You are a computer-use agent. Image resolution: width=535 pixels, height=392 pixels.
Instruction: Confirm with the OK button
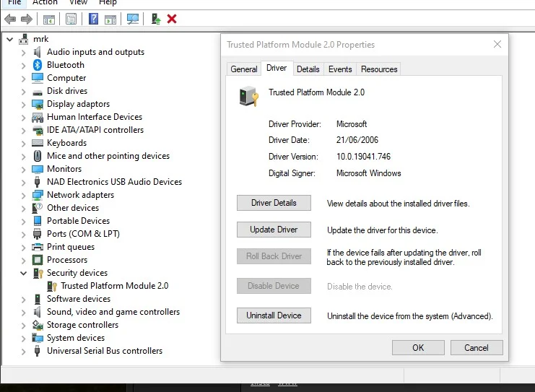click(x=418, y=348)
